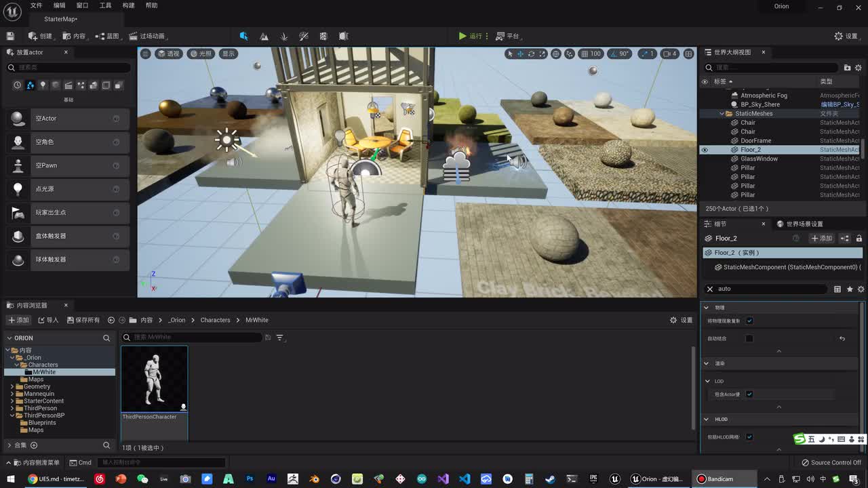Switch Details to property matrix view

click(x=837, y=289)
